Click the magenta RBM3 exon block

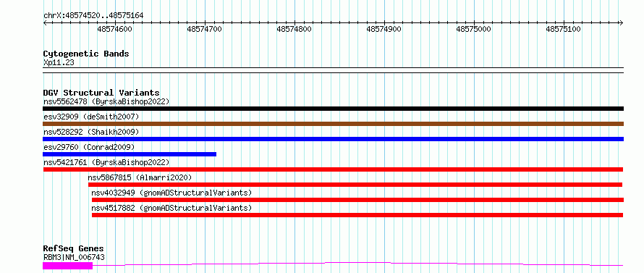(x=68, y=266)
